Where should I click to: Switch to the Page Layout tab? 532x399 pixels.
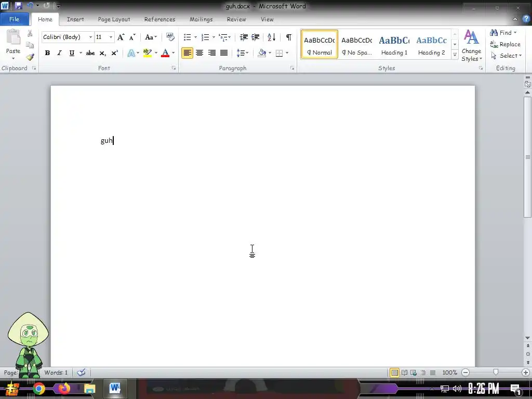[x=114, y=19]
